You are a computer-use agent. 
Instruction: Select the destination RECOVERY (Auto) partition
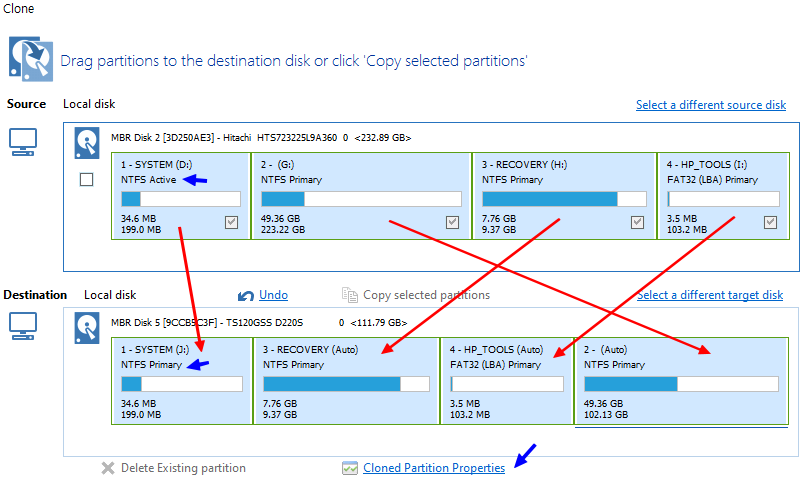pos(346,380)
